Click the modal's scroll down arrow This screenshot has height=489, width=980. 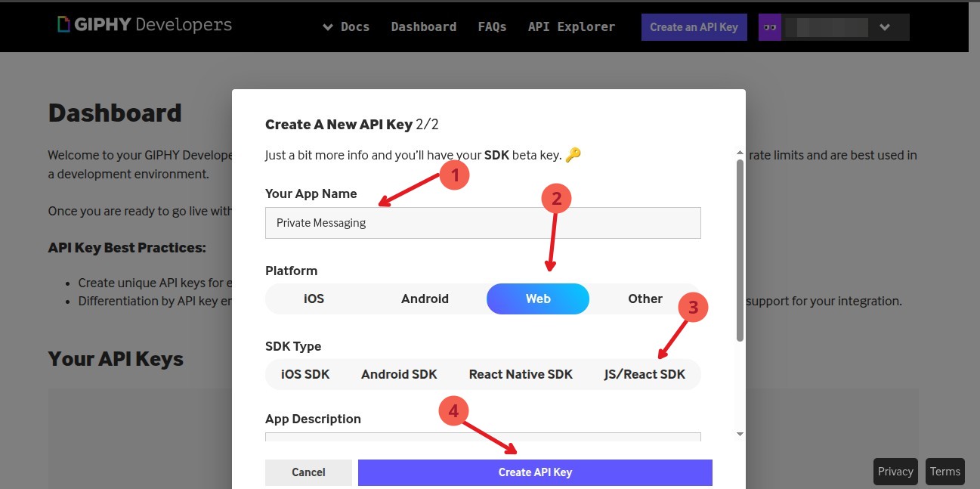[x=740, y=434]
